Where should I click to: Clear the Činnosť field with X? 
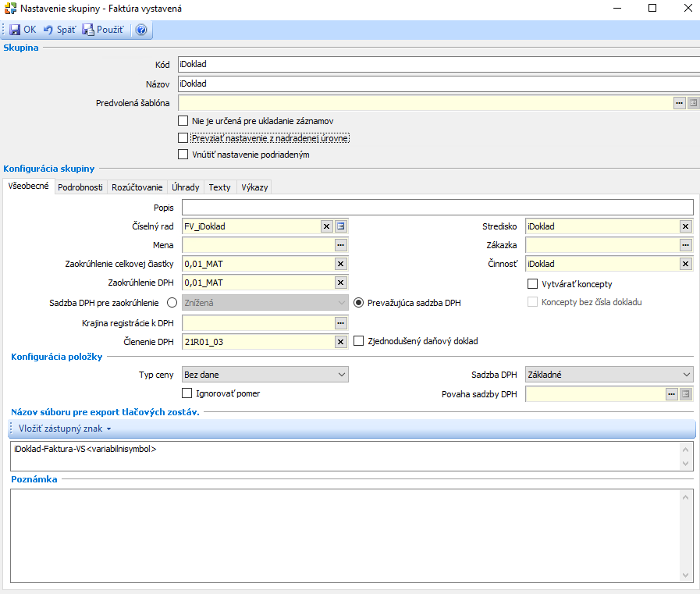click(685, 264)
